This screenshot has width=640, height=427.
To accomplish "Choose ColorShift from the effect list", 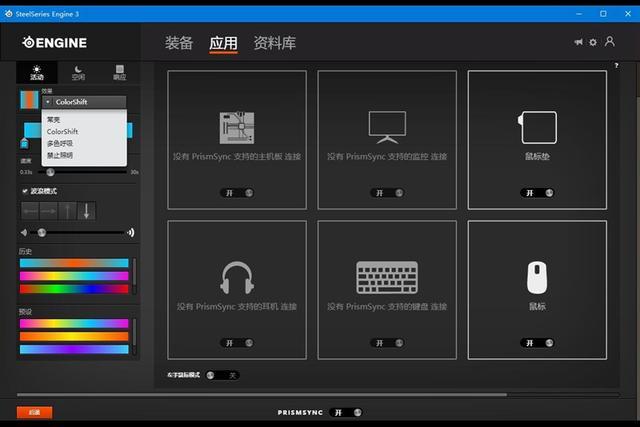I will pos(84,131).
